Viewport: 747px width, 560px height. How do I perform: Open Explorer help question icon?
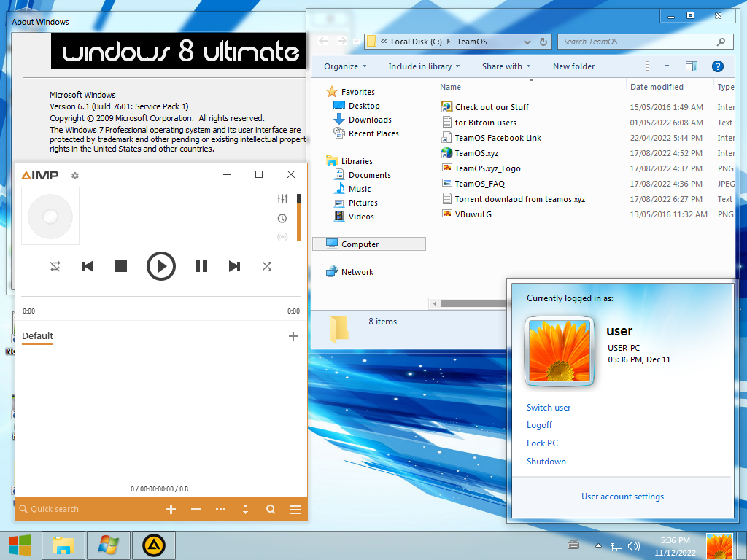click(718, 66)
